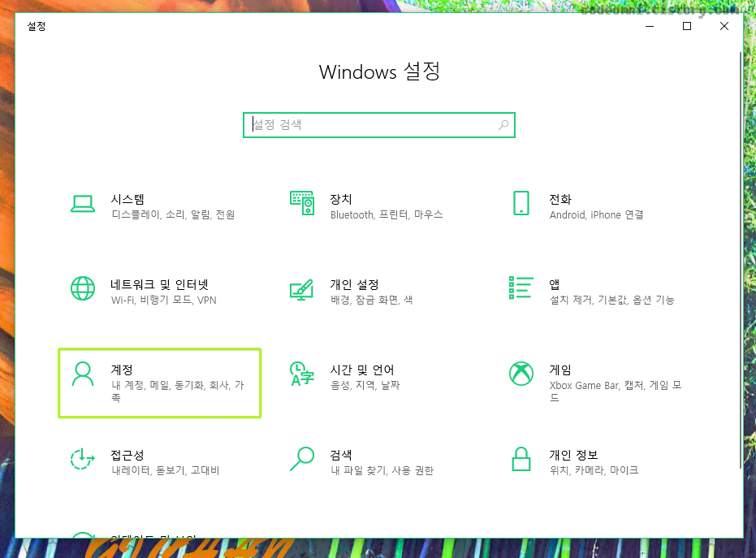
Task: Click the text Xbox Game Bar, 캡처, 게임 모드
Action: pyautogui.click(x=616, y=391)
